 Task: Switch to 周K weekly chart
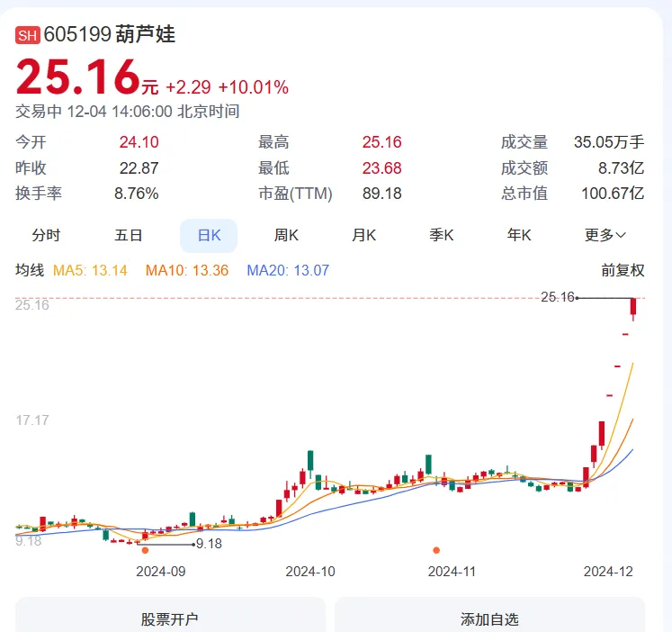(x=286, y=235)
